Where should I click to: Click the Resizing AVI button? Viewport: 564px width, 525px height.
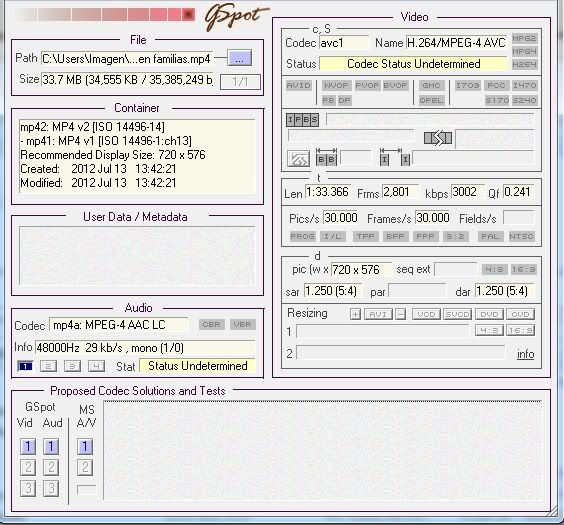pos(378,314)
